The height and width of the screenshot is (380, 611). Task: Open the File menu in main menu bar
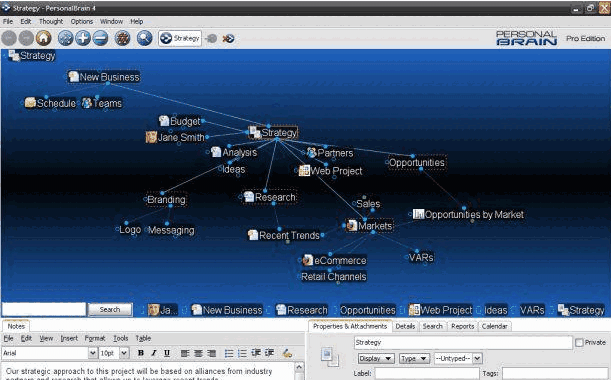[8, 21]
